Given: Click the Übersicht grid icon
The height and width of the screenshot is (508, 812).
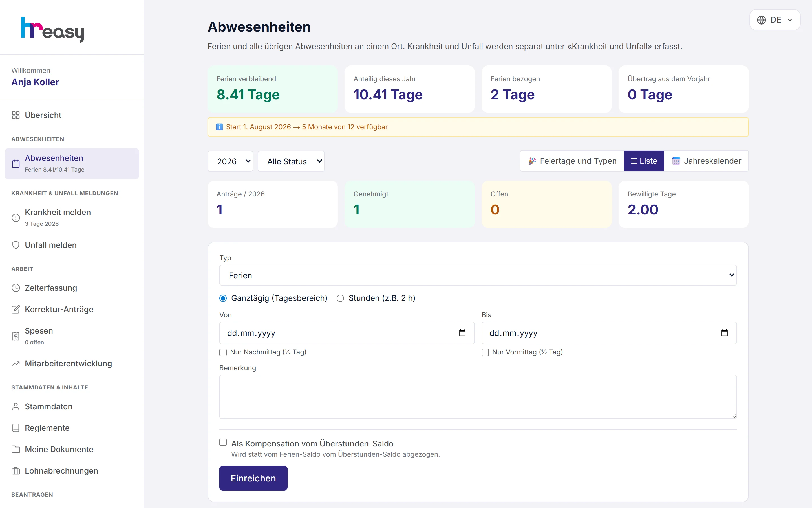Looking at the screenshot, I should pos(16,115).
